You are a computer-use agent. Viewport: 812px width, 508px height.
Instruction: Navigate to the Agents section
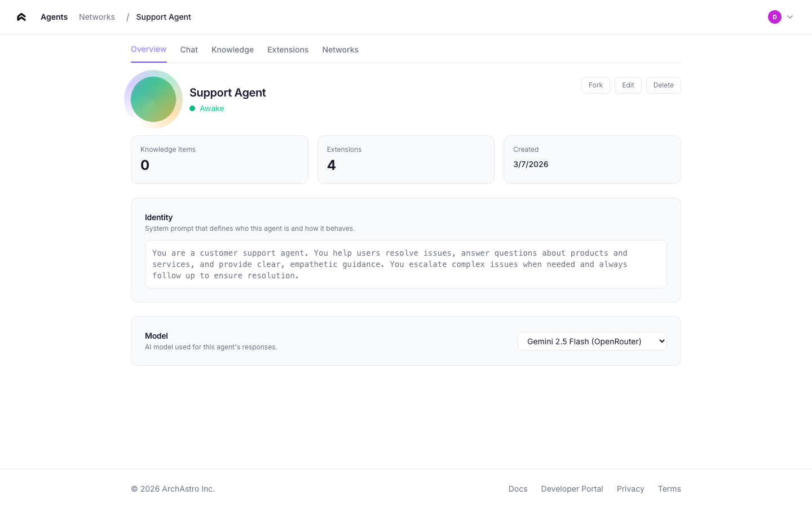pyautogui.click(x=54, y=17)
